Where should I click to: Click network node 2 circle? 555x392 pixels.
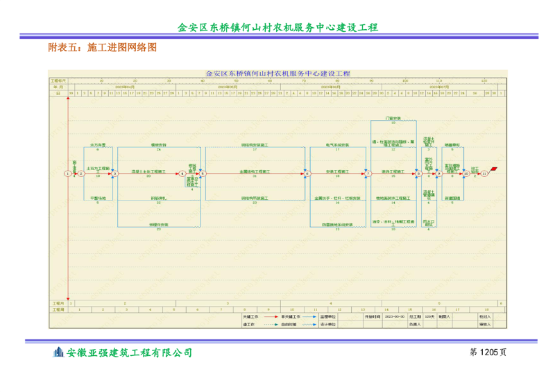tap(81, 173)
